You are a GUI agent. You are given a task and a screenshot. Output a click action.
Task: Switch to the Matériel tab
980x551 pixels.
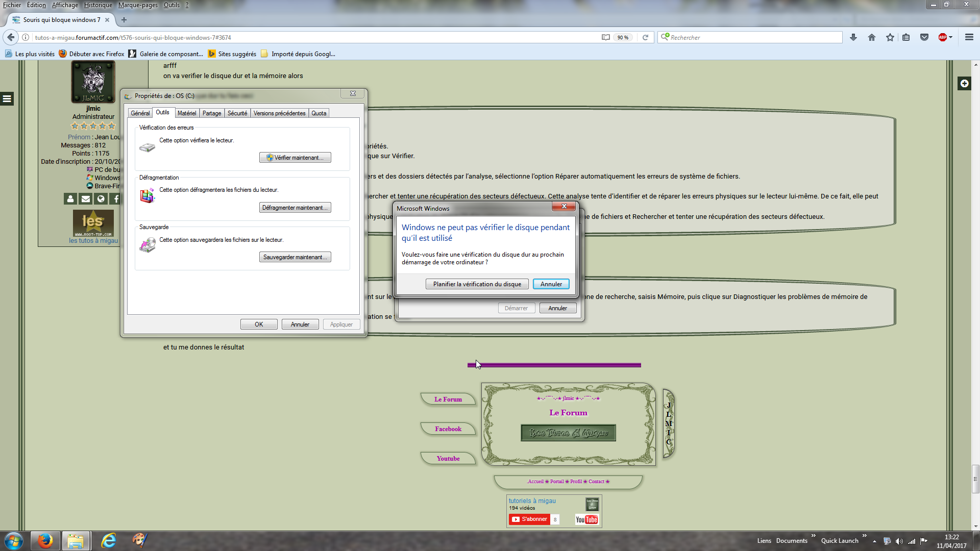pos(186,113)
